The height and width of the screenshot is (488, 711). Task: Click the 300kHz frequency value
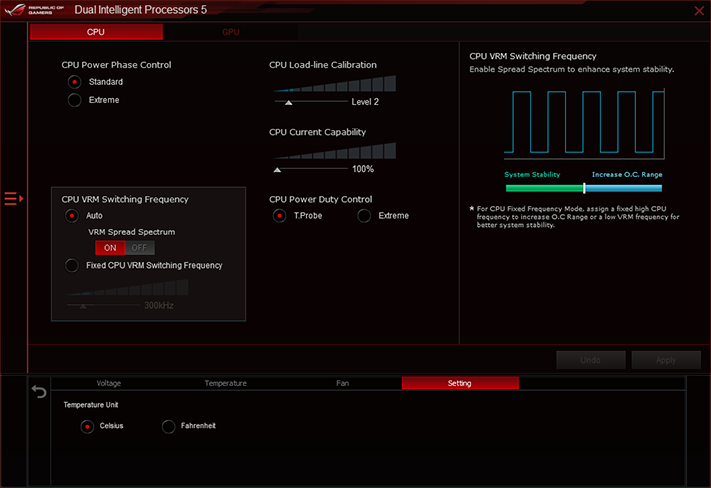[x=159, y=306]
